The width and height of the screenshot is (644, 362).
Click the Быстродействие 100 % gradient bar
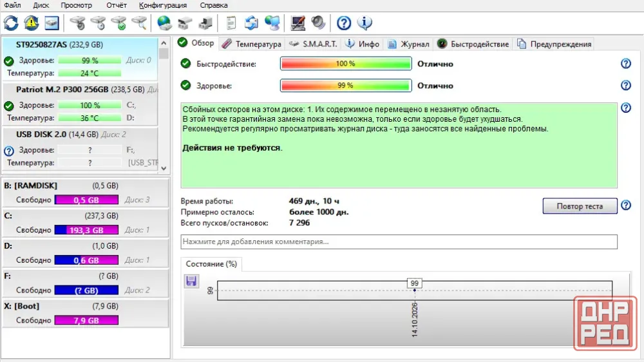(346, 64)
